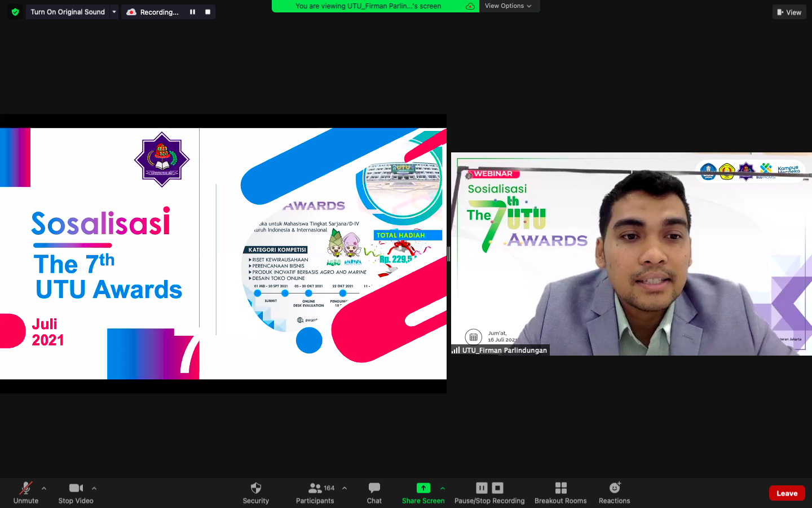Click the green encryption shield icon
The image size is (812, 508).
[15, 12]
